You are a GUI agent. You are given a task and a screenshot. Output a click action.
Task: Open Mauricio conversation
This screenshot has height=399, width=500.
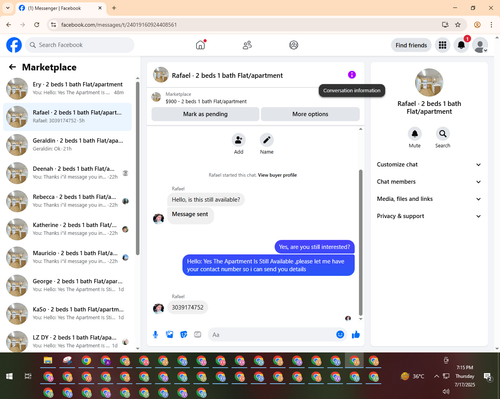tap(67, 257)
